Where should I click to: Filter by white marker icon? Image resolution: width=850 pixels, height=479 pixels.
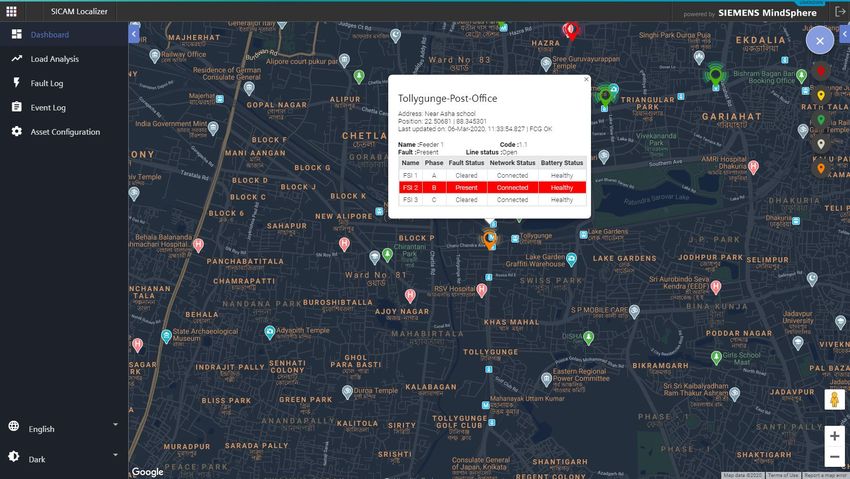click(x=821, y=144)
